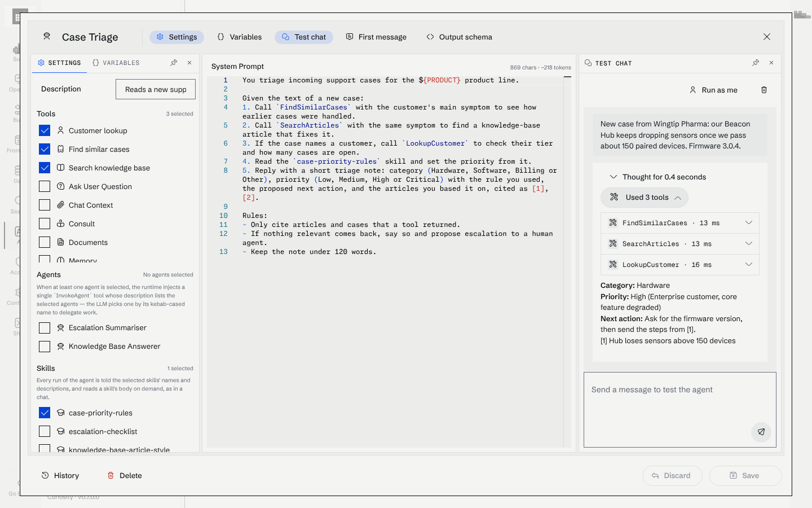Click the tool icon next to LookupCustomer
Viewport: 812px width, 508px height.
click(613, 265)
